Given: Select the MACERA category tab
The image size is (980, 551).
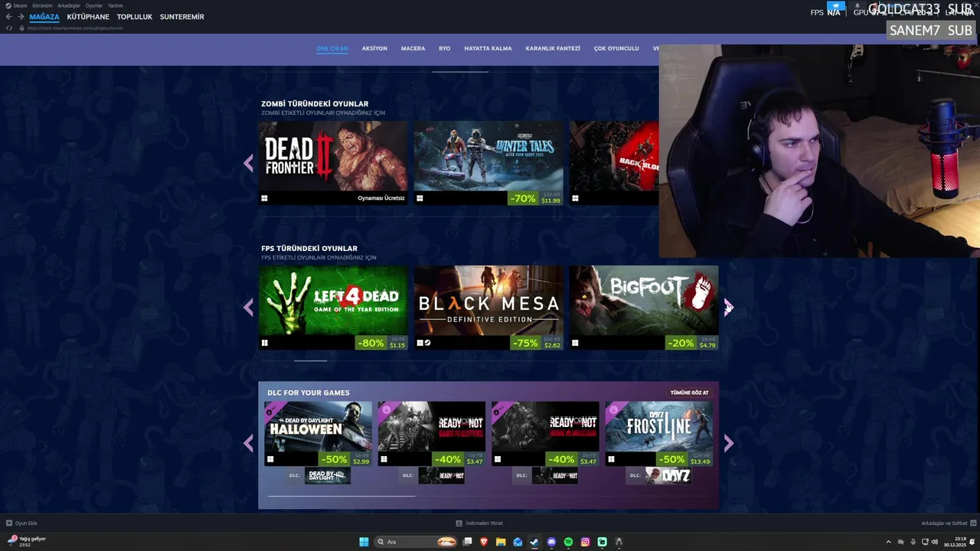Looking at the screenshot, I should tap(413, 48).
